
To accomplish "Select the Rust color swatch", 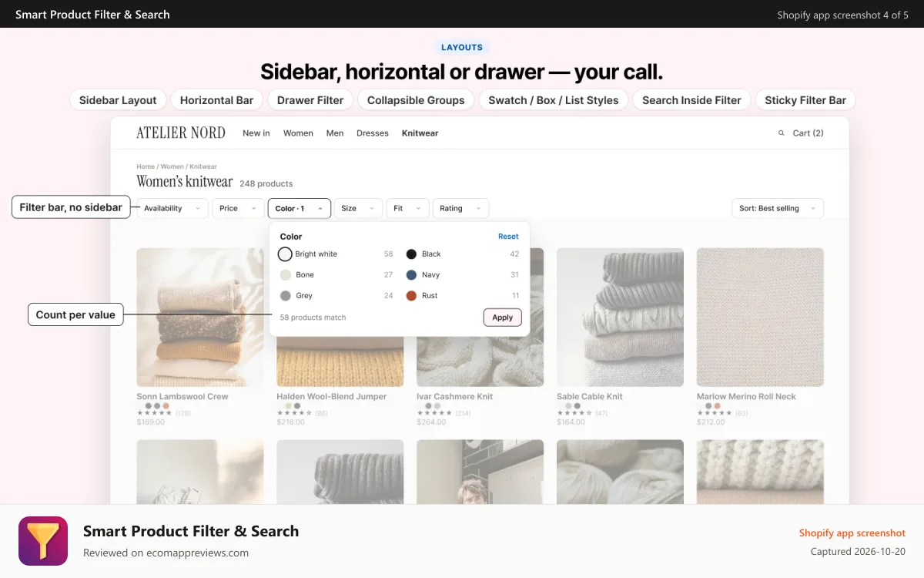I will 411,296.
